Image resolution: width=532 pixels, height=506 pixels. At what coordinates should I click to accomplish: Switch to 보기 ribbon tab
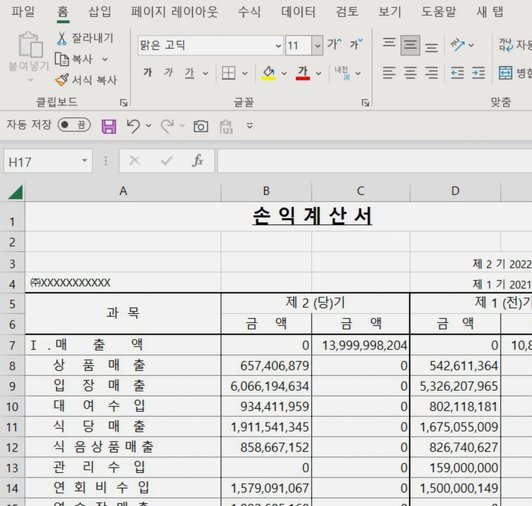click(390, 12)
